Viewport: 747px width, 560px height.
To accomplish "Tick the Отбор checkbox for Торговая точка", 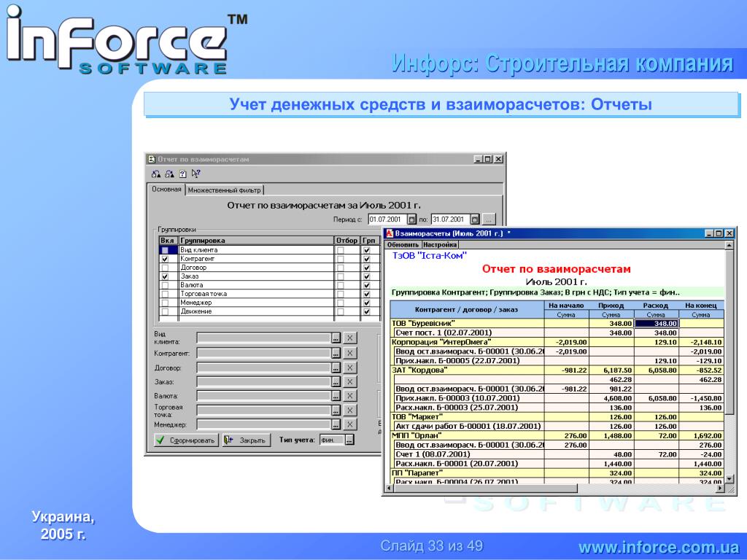I will pyautogui.click(x=340, y=294).
